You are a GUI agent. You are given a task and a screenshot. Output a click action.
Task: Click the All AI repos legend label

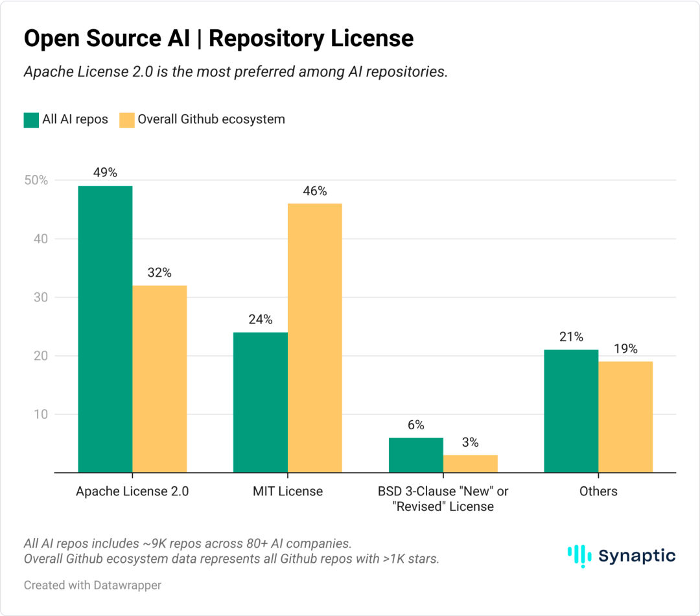(75, 119)
